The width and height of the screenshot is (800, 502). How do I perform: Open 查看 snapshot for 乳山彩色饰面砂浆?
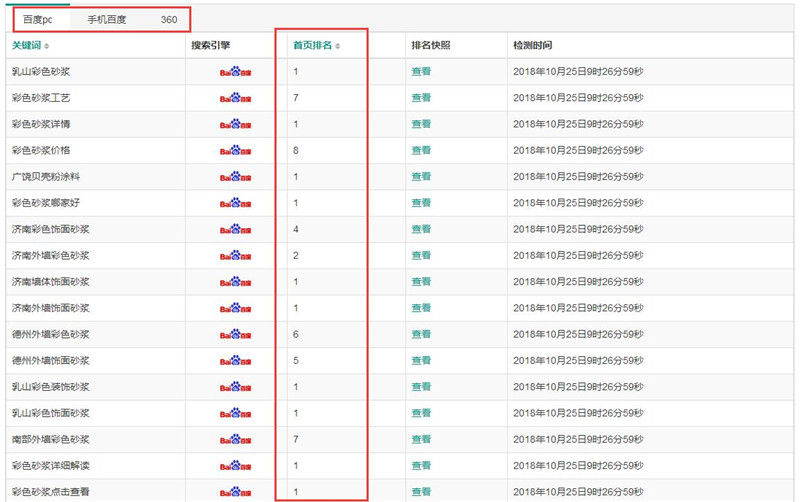[x=421, y=413]
